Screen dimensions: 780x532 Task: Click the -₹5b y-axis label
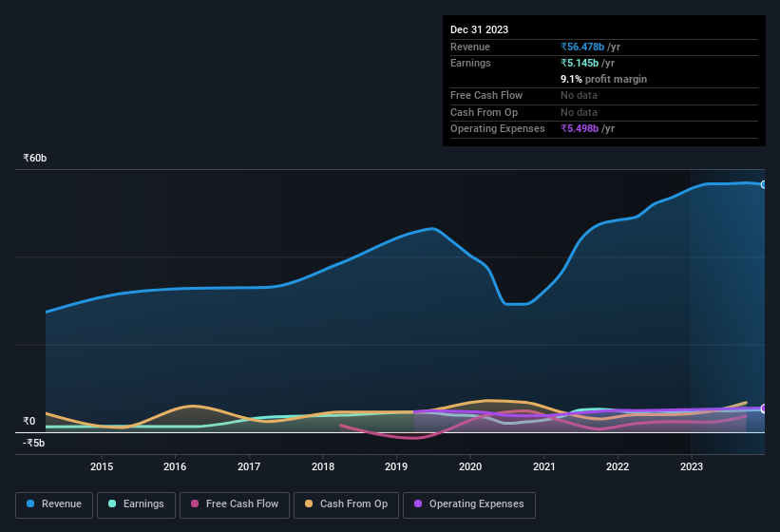pos(34,443)
